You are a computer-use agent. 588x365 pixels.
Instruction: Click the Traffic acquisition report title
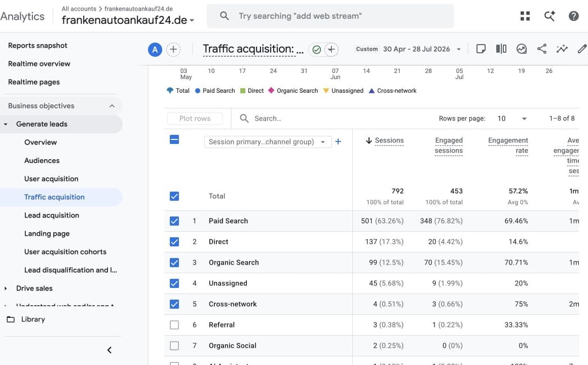pos(253,49)
